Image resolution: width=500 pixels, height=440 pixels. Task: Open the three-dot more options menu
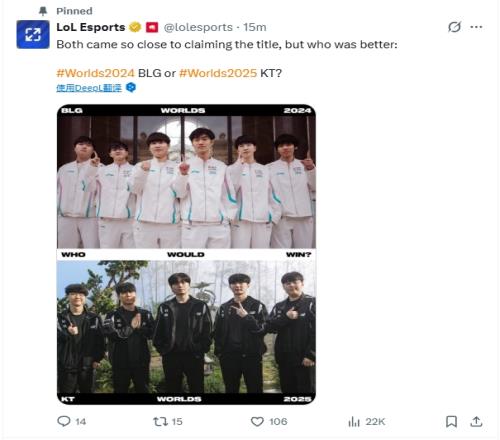(x=476, y=27)
